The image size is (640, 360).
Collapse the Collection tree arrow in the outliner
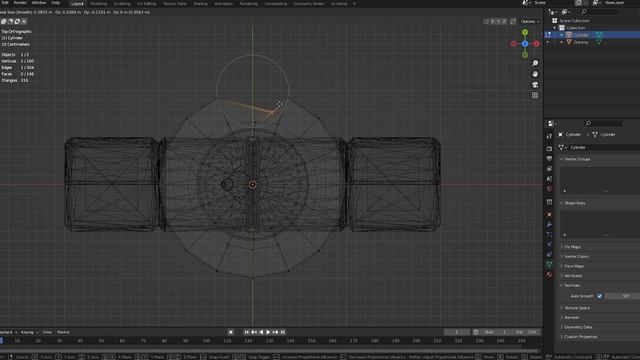(555, 28)
